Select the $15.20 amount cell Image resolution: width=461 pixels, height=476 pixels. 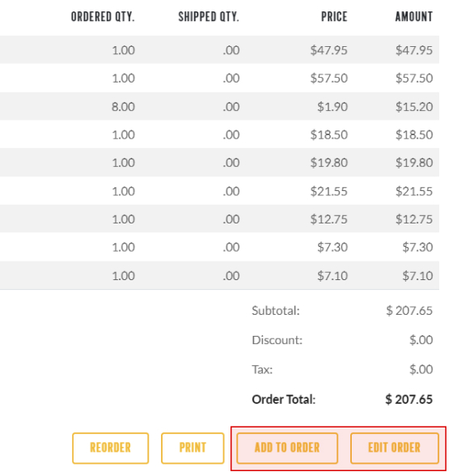tap(414, 107)
